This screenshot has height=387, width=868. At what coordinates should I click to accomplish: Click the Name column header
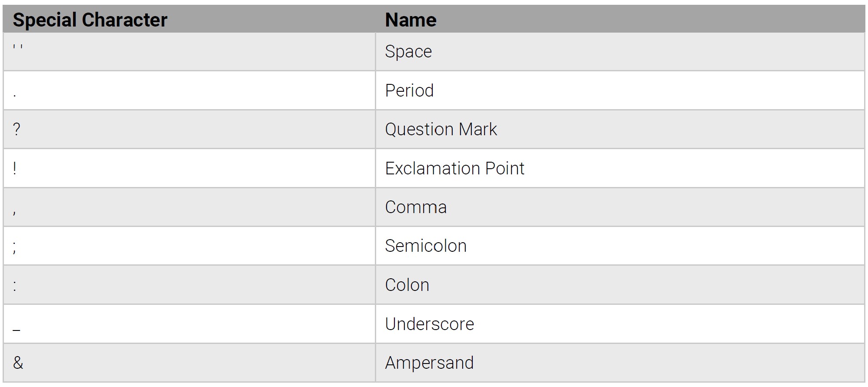pyautogui.click(x=411, y=20)
